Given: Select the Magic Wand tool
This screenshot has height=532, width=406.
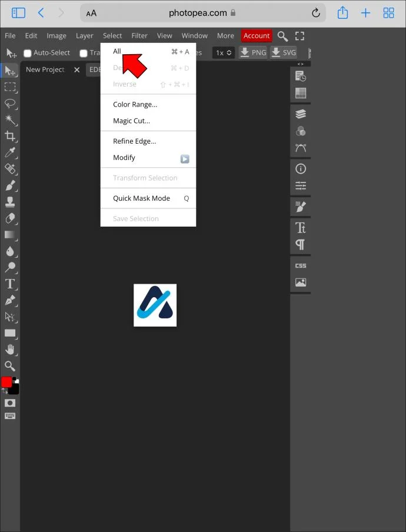Looking at the screenshot, I should tap(10, 119).
